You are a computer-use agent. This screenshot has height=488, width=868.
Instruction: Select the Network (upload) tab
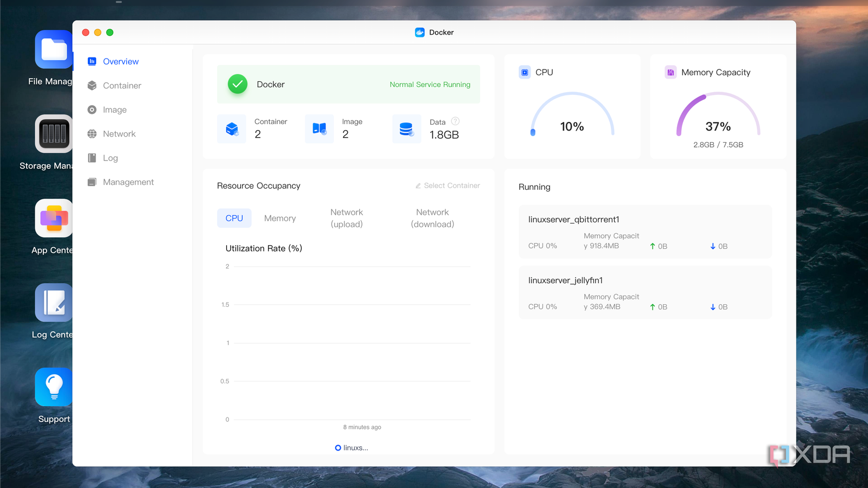(x=347, y=218)
